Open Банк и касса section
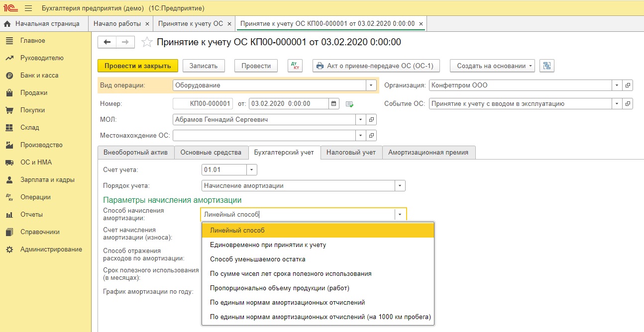 pos(39,76)
